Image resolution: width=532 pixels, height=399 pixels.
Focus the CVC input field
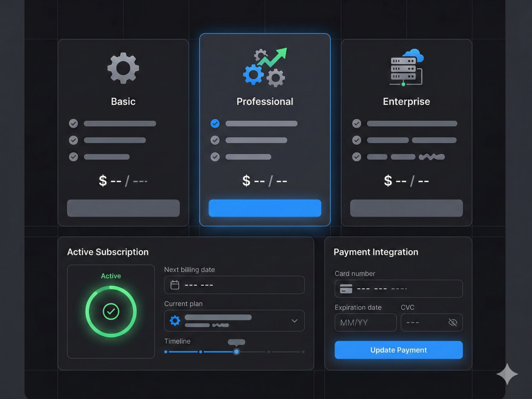point(431,322)
